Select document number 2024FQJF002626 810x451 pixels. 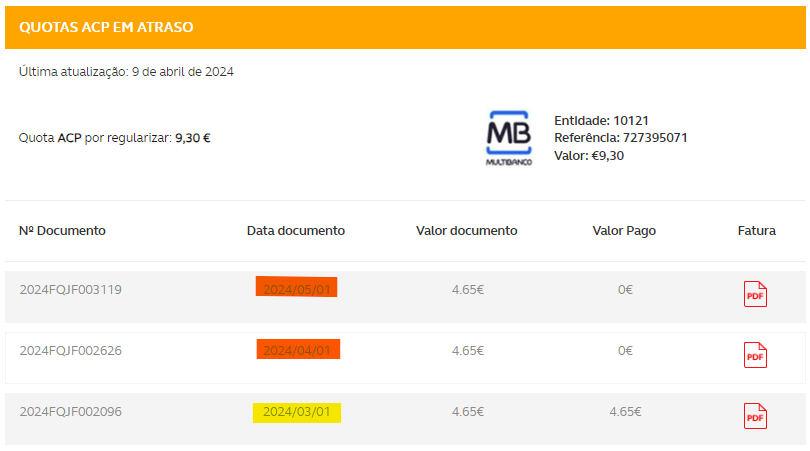[x=71, y=351]
